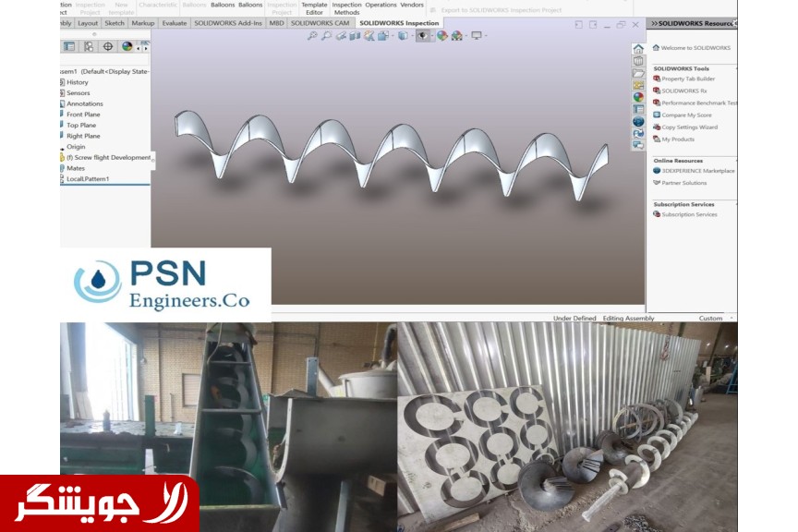Switch to the SOLIDWORKS Add-Ins tab
Image resolution: width=798 pixels, height=532 pixels.
(x=228, y=23)
